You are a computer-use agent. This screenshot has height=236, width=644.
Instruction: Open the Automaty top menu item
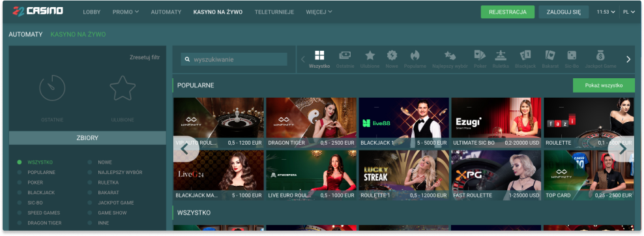[166, 12]
